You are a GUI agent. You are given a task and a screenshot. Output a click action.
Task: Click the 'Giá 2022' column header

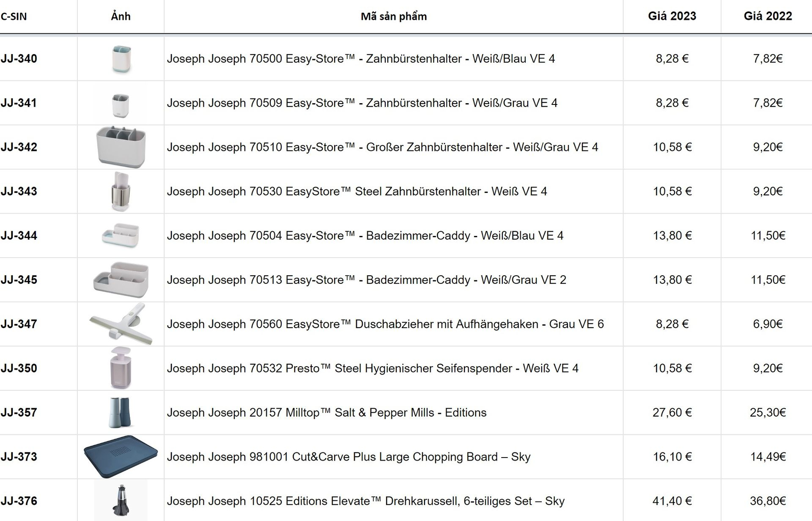pyautogui.click(x=768, y=16)
